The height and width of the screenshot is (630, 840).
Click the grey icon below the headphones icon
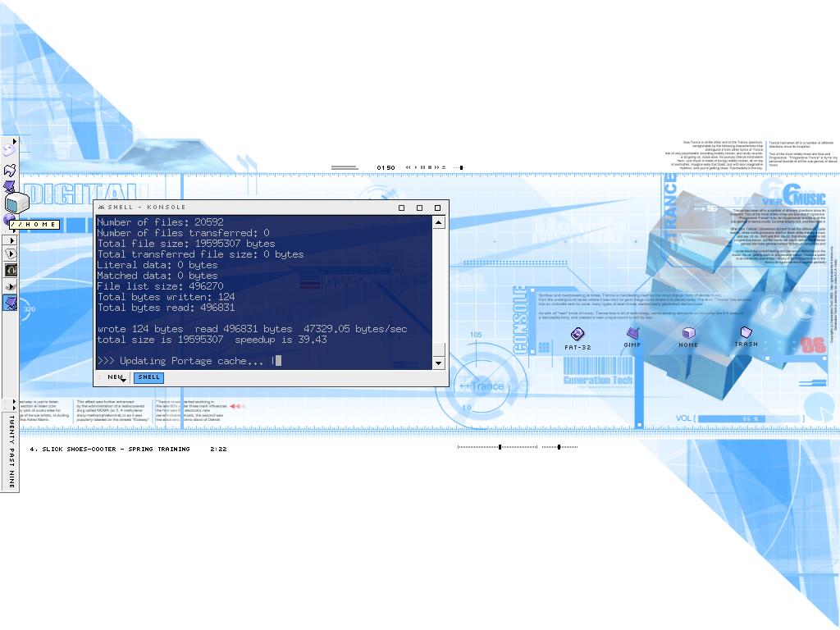11,286
